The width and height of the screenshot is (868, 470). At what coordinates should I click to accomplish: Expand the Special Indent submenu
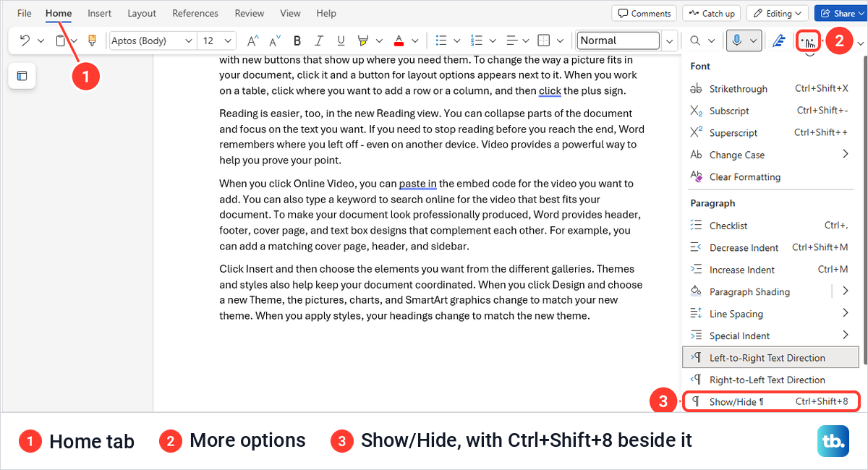[x=846, y=335]
